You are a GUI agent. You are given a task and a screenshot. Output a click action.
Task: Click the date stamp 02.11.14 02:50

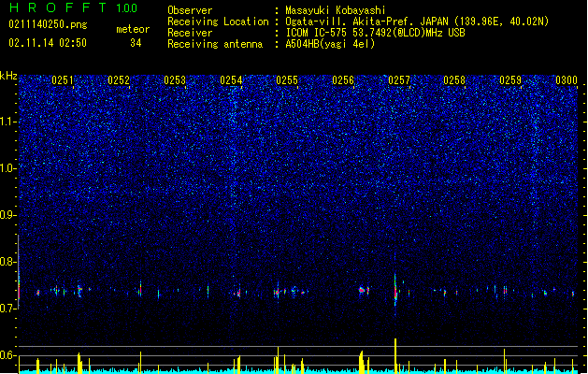48,43
